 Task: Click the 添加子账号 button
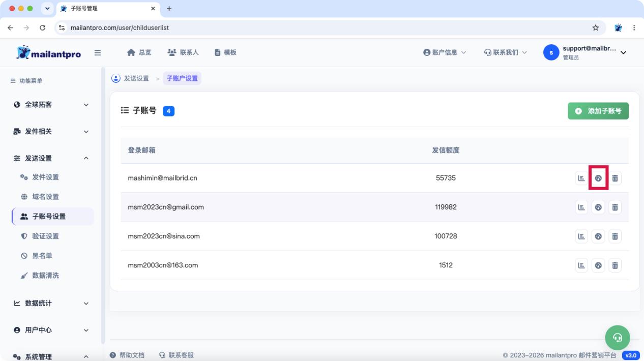tap(598, 111)
